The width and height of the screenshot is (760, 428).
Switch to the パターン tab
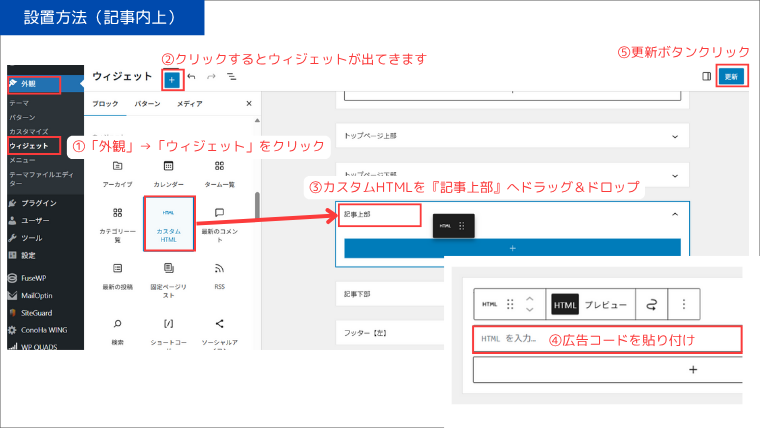[147, 104]
